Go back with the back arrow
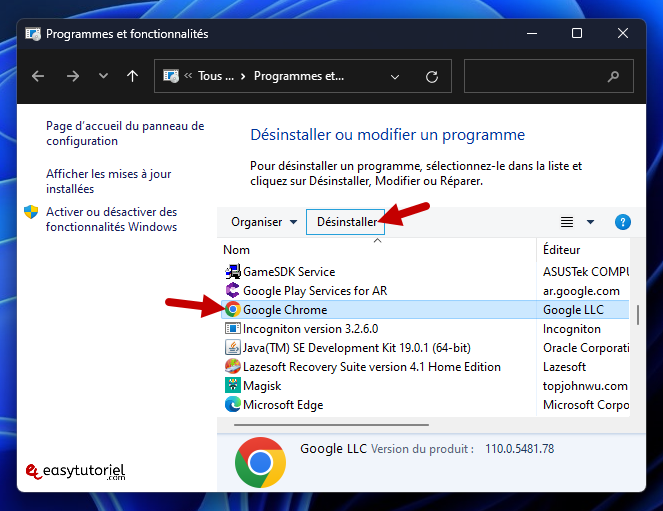663x511 pixels. tap(38, 77)
